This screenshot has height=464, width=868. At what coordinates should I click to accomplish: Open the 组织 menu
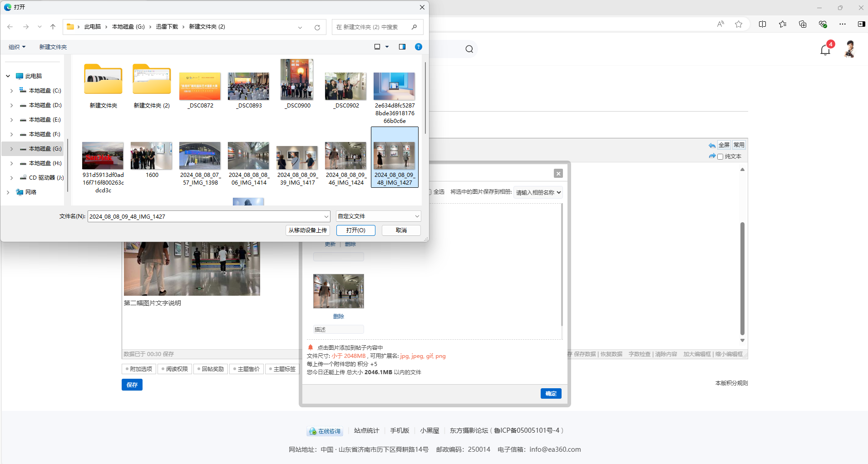[17, 47]
